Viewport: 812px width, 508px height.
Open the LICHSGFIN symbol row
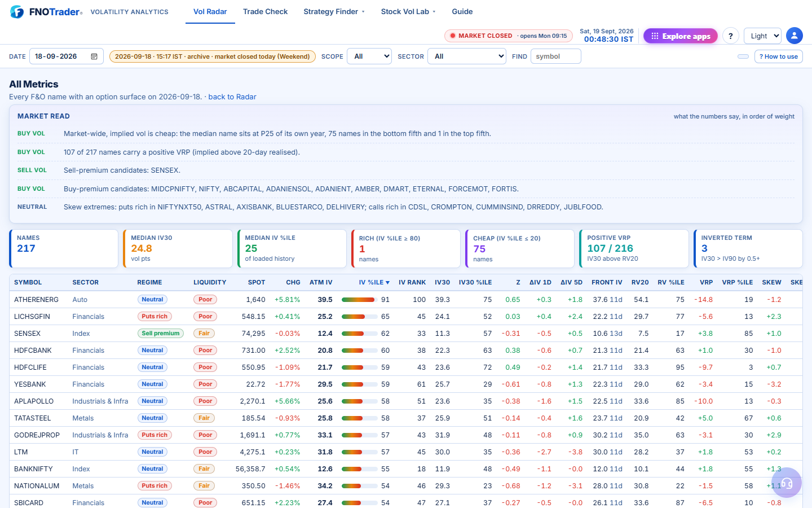32,317
